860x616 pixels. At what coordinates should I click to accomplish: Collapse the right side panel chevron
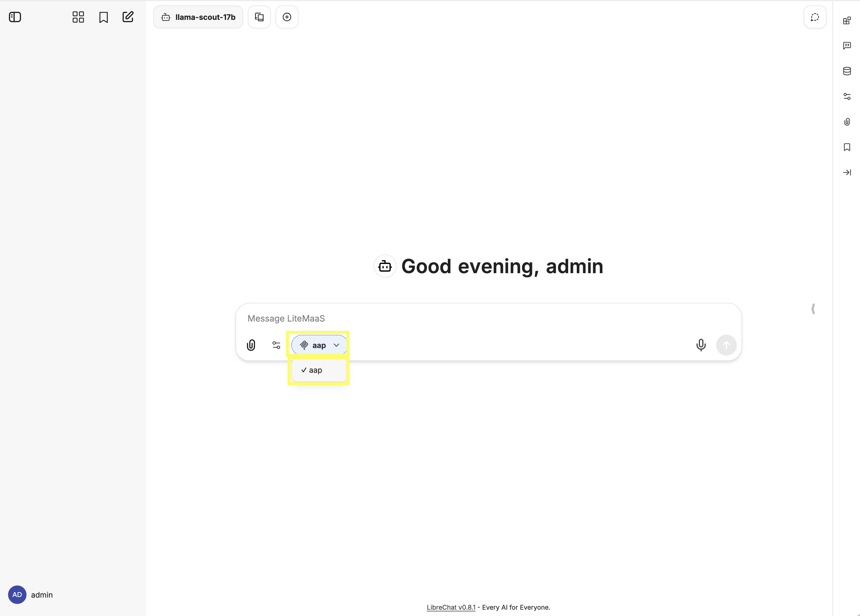coord(813,309)
